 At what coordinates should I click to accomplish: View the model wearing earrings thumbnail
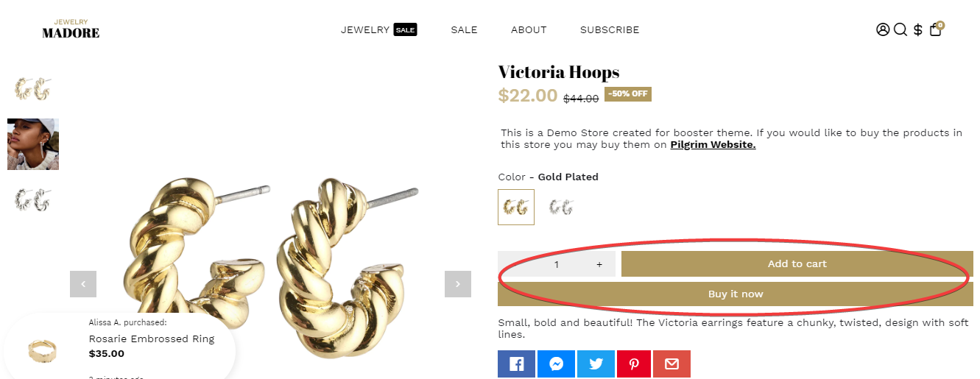[33, 144]
